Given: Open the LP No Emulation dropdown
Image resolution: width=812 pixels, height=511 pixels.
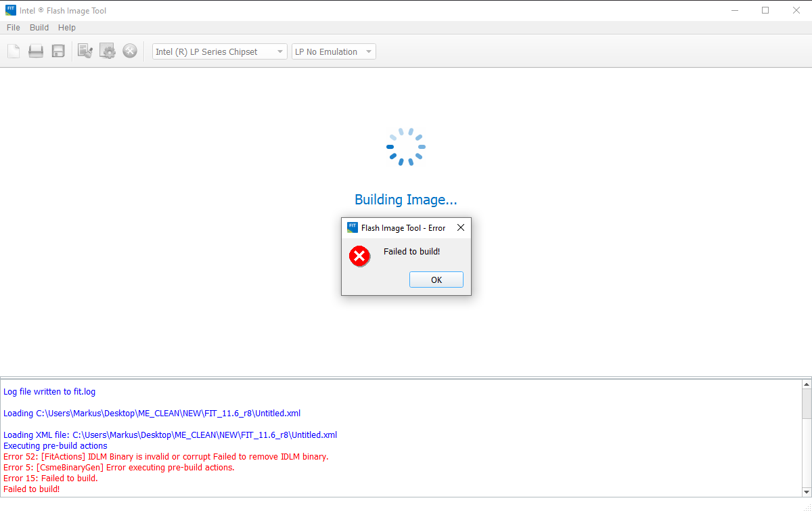Looking at the screenshot, I should coord(334,51).
